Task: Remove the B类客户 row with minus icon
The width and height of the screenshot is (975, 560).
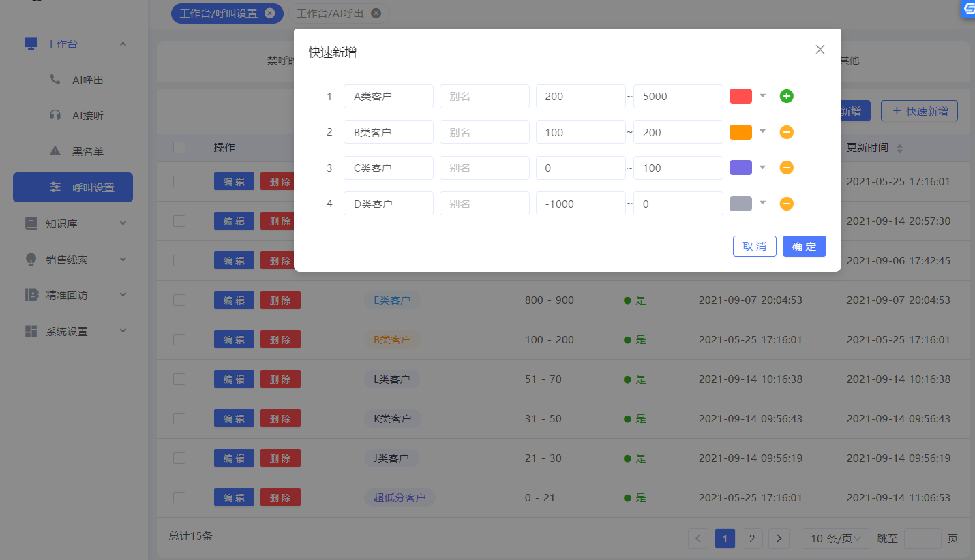Action: click(x=786, y=132)
